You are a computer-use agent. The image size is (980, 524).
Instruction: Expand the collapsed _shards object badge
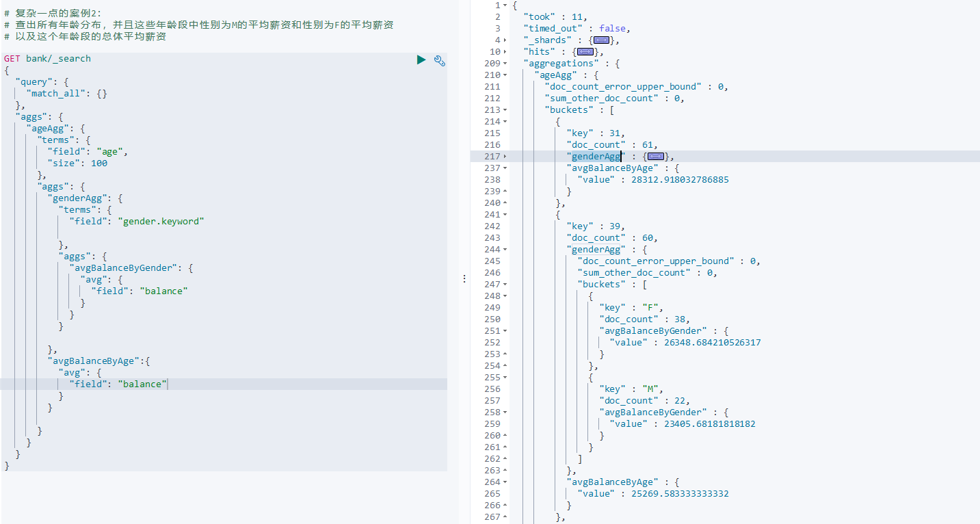pyautogui.click(x=602, y=40)
